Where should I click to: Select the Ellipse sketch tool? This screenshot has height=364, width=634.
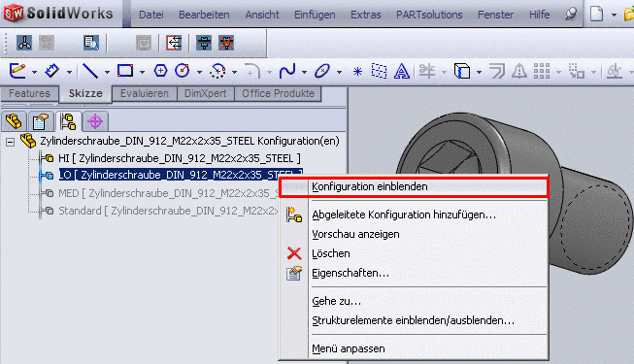coord(322,71)
